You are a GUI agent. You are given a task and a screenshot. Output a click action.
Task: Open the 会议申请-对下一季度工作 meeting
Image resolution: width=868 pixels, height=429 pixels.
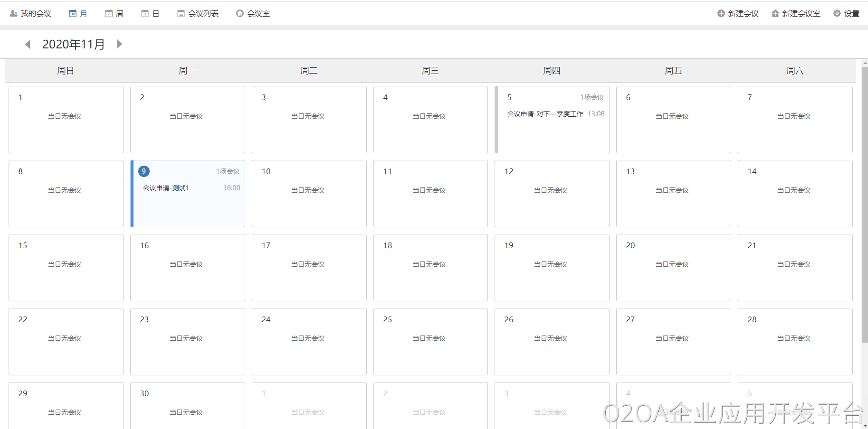(545, 114)
